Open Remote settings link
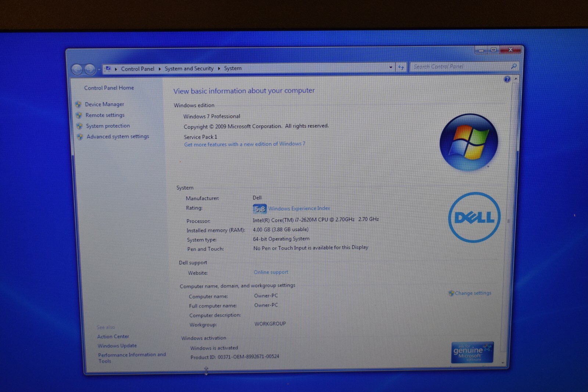 point(105,115)
